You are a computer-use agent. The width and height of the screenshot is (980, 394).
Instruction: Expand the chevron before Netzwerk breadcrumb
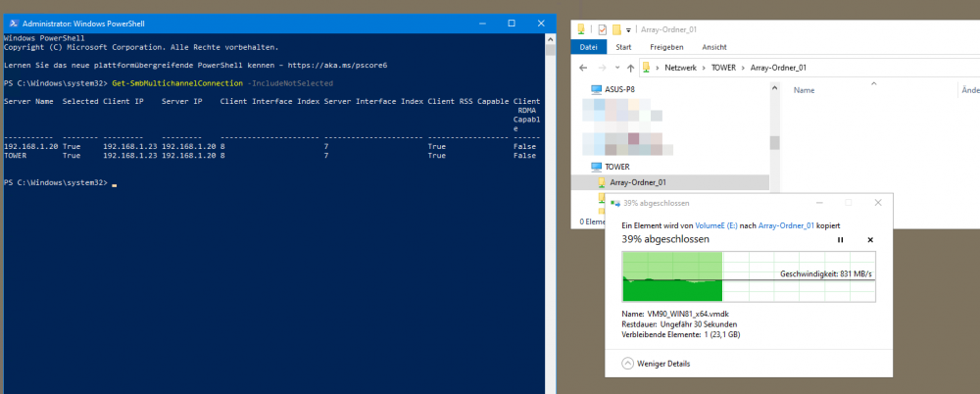click(x=658, y=68)
